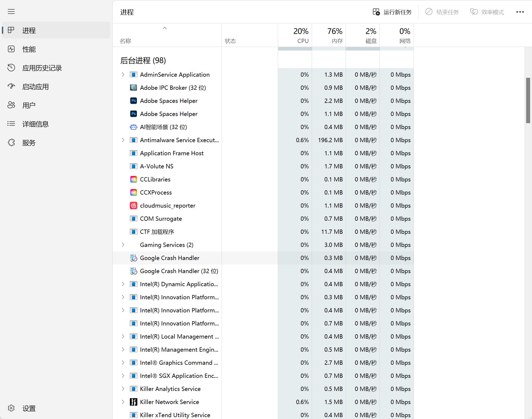Click the Application Frame Host icon
The height and width of the screenshot is (419, 532).
click(x=134, y=153)
